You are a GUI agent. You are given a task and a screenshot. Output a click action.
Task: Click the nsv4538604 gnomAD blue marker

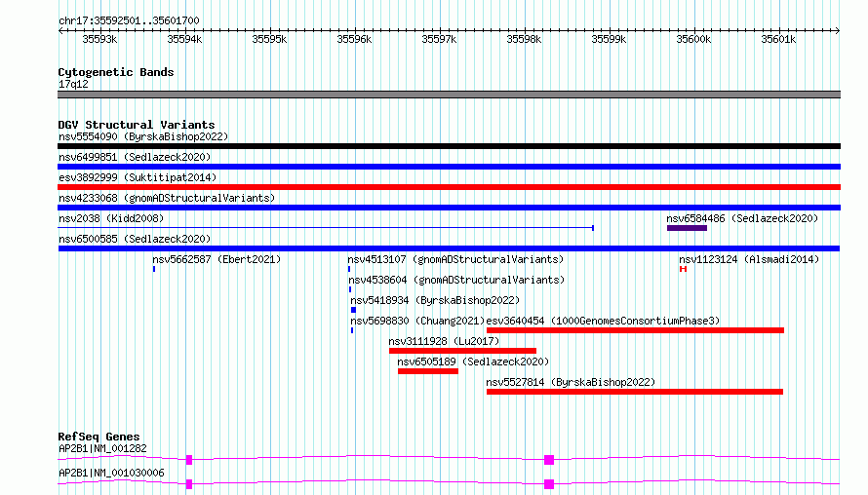click(350, 289)
